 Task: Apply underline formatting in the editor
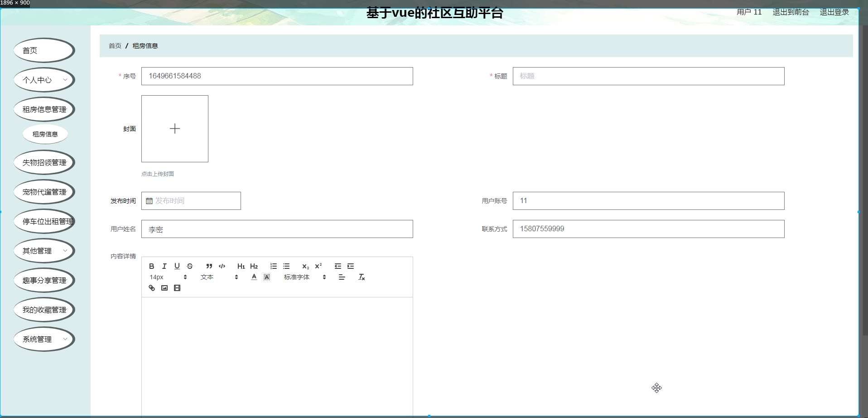point(177,266)
